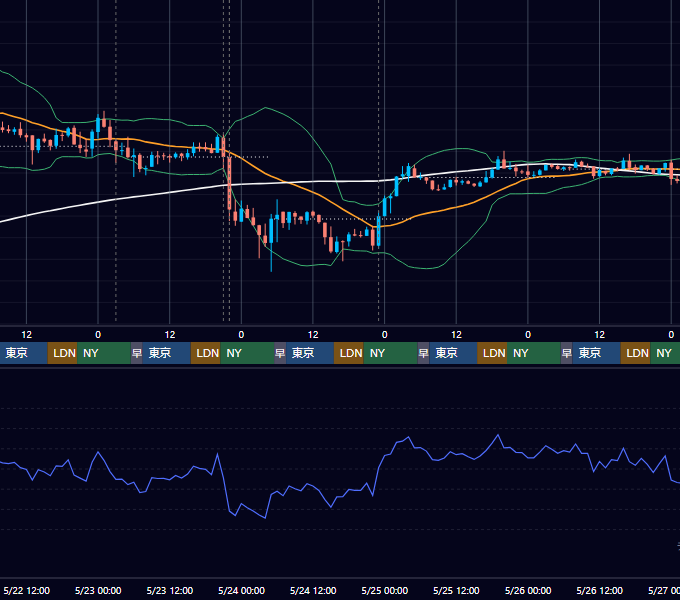Select the 東京 session block on 5/23

(167, 353)
